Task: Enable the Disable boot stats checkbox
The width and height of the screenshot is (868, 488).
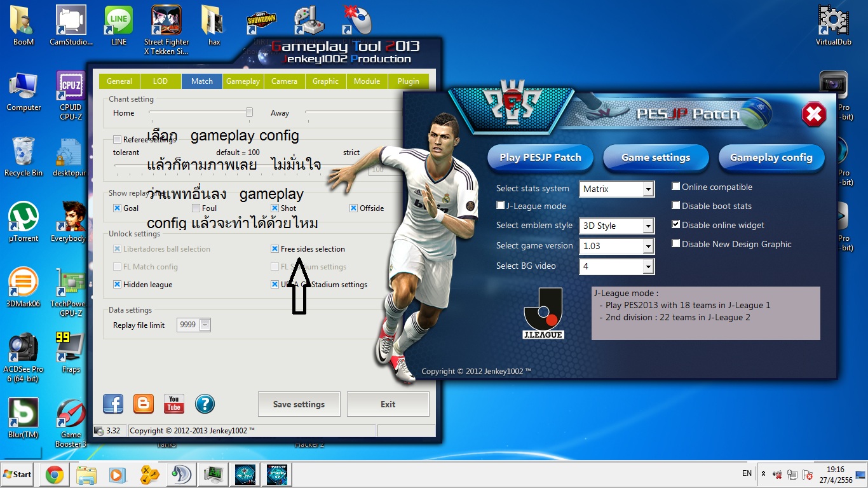Action: [x=676, y=206]
